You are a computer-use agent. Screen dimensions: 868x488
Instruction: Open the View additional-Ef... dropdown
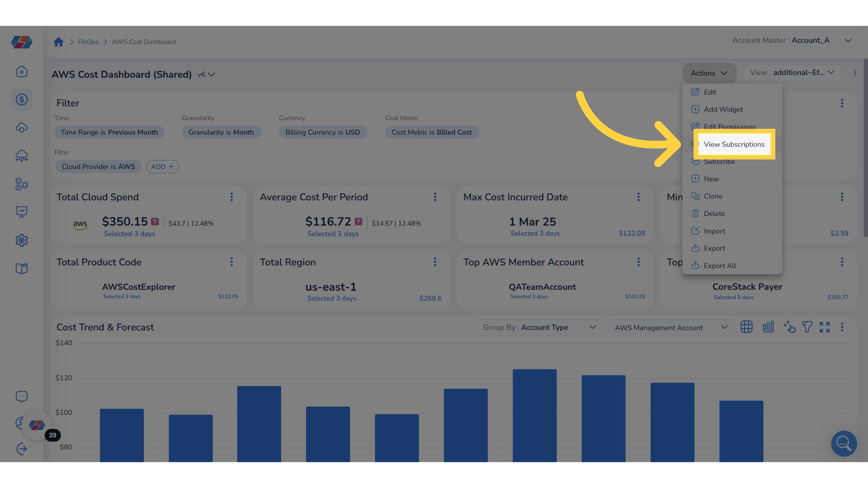click(793, 73)
